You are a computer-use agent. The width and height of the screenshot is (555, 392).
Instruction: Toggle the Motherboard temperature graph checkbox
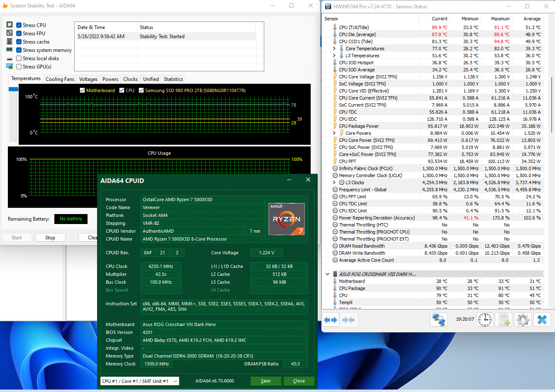pos(83,90)
